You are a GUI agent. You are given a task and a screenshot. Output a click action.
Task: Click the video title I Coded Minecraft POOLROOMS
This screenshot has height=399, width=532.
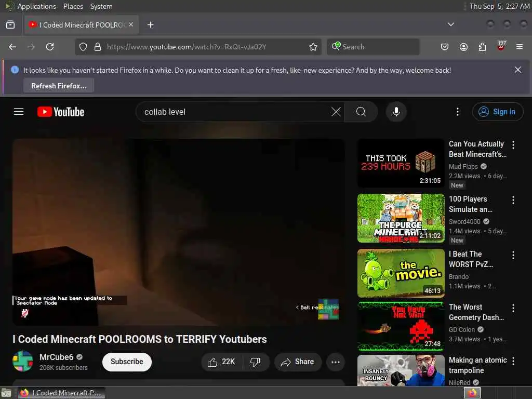coord(140,339)
